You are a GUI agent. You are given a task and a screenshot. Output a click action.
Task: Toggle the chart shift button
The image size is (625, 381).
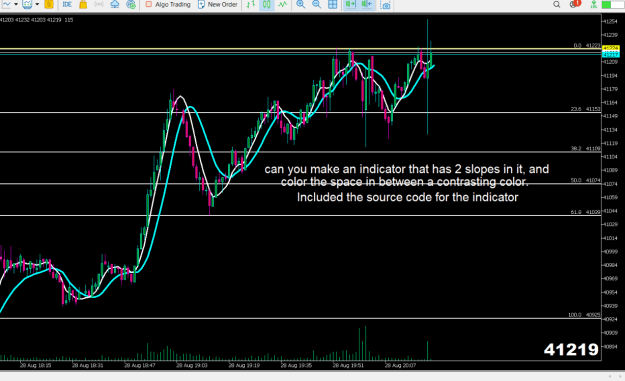(366, 4)
